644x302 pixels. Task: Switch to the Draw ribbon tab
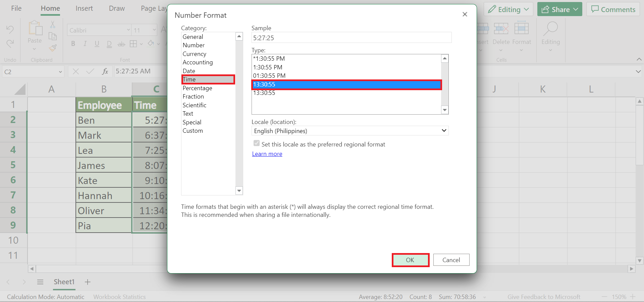click(x=116, y=8)
